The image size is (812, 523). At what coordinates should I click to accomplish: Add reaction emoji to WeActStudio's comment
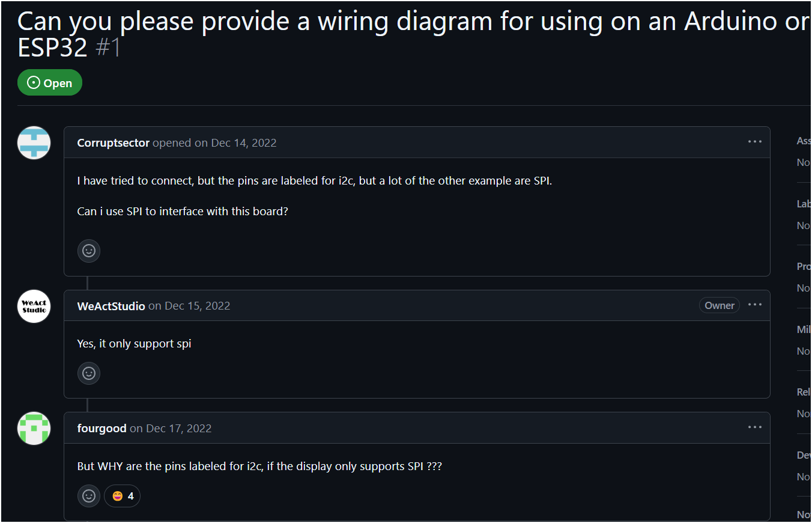tap(89, 373)
